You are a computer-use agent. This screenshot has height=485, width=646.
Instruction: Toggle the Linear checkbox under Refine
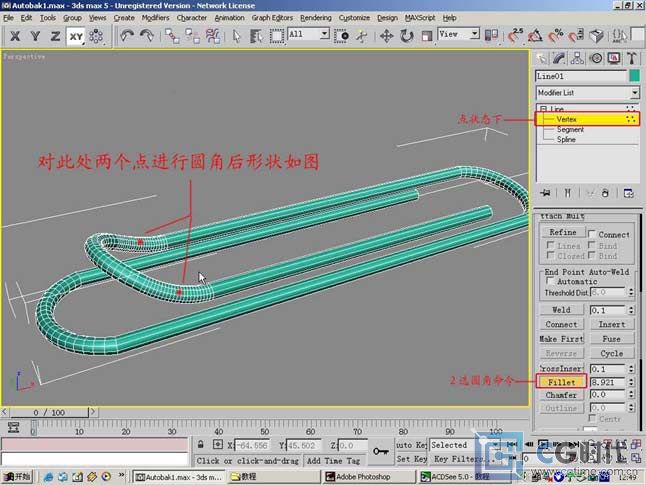(550, 245)
